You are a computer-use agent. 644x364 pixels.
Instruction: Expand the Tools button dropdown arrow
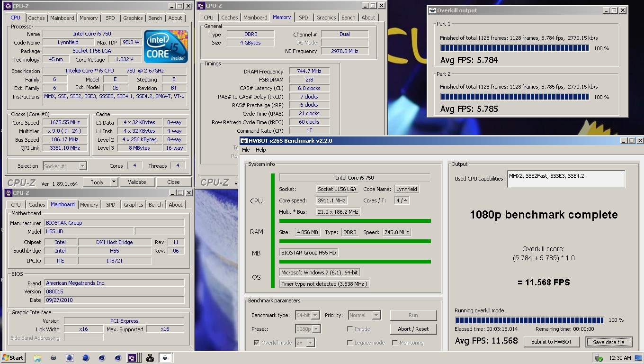point(114,182)
